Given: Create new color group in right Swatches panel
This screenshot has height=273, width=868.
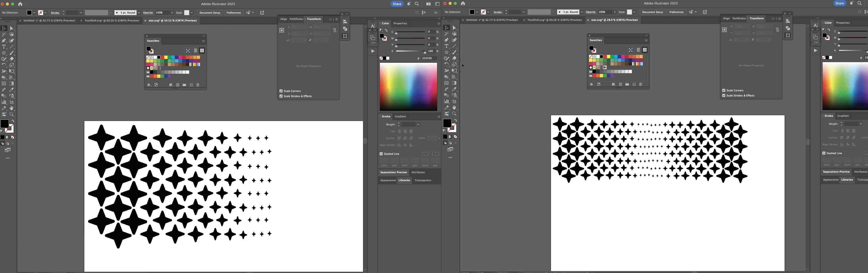Looking at the screenshot, I should [627, 84].
